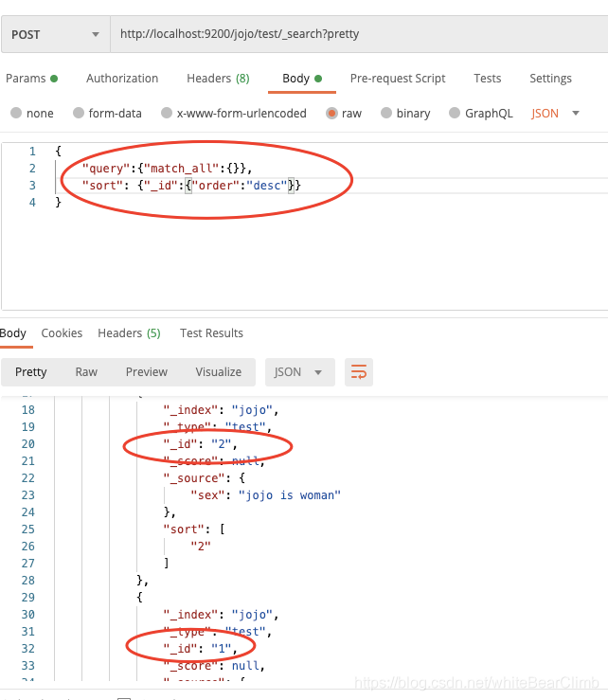Viewport: 608px width, 700px height.
Task: Open the Pre-request Script tab
Action: tap(398, 78)
